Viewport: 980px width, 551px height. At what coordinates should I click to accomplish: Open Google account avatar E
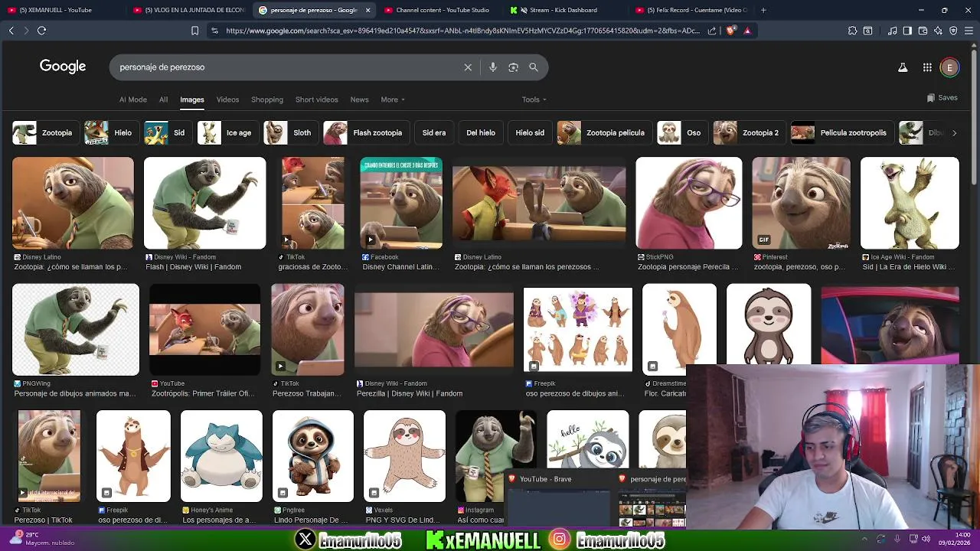point(949,67)
